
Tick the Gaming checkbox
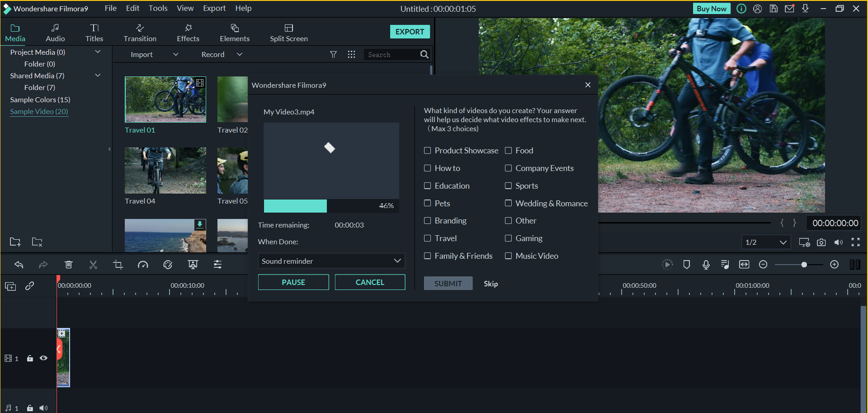(x=509, y=238)
